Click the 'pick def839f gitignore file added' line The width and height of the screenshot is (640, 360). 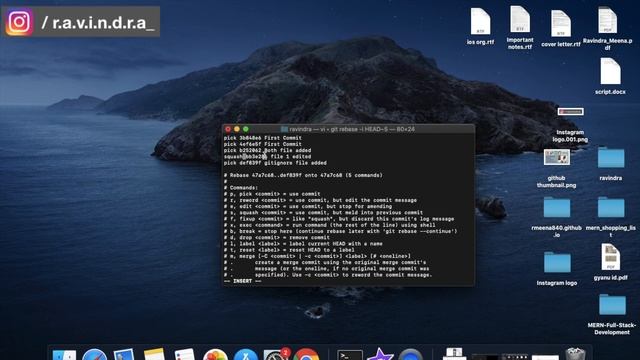click(275, 163)
